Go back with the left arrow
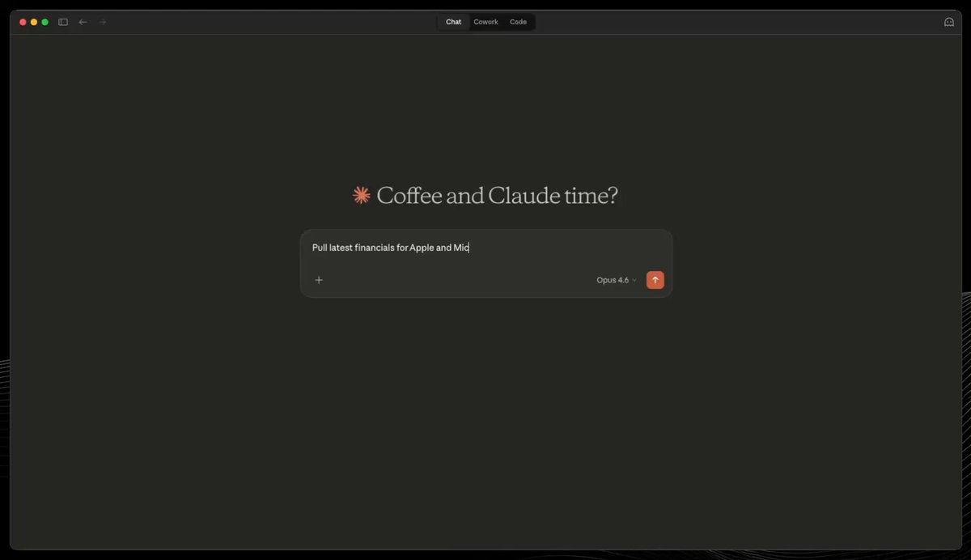Image resolution: width=971 pixels, height=560 pixels. [x=83, y=22]
